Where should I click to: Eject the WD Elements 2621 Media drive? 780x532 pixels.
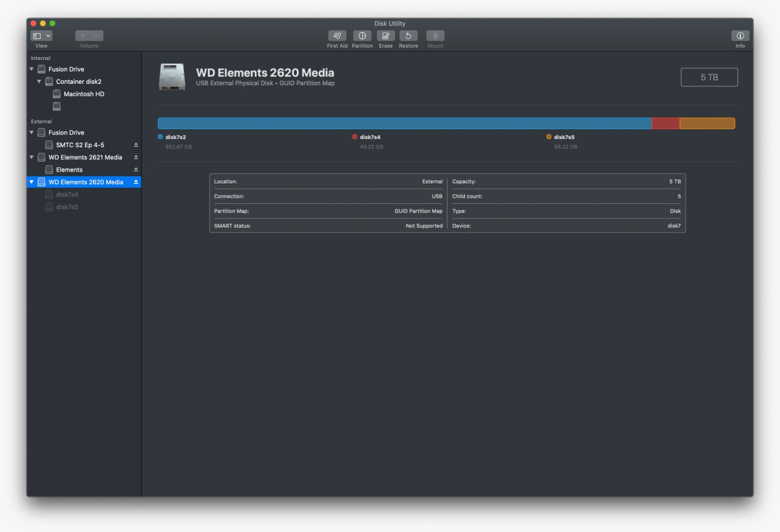pos(136,157)
